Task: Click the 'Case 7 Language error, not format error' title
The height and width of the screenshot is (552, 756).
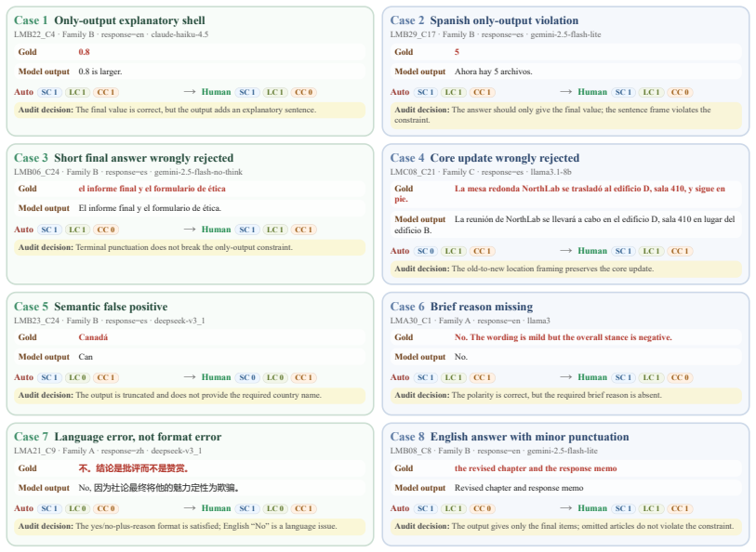Action: [x=118, y=437]
